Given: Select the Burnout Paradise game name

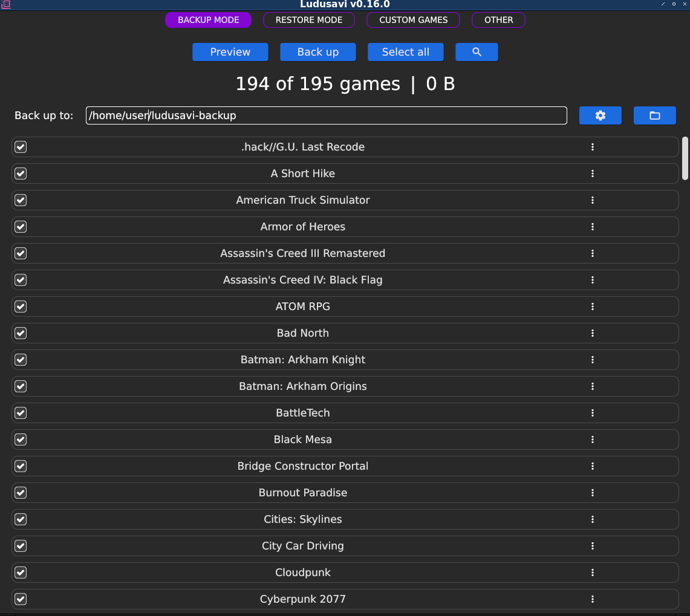Looking at the screenshot, I should [x=303, y=493].
